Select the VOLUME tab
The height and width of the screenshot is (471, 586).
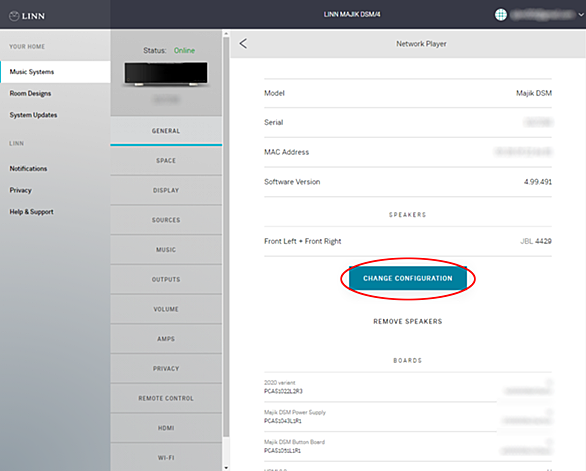(166, 309)
